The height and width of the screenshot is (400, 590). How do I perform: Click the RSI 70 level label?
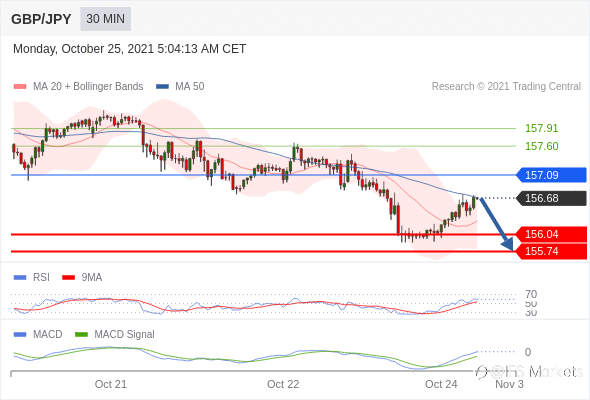pos(531,294)
